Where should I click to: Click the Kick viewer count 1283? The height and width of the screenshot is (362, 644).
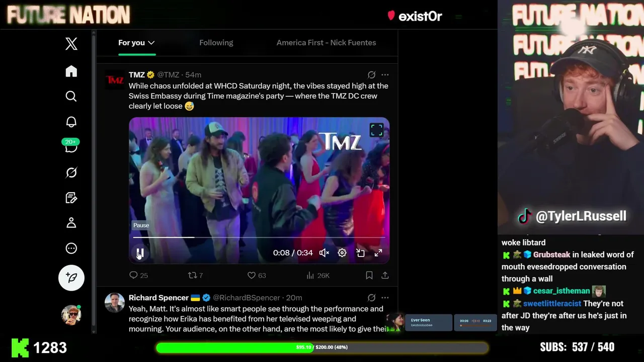pos(39,347)
